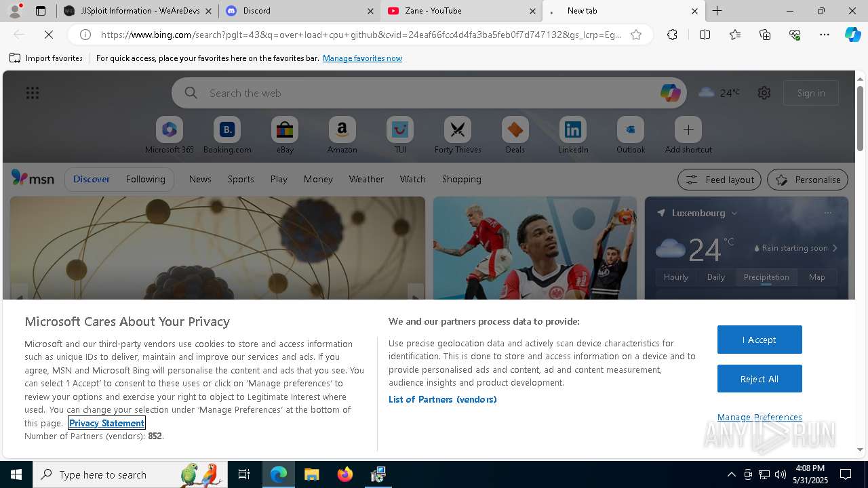The image size is (868, 488).
Task: Click the address bar URL
Action: (x=361, y=35)
